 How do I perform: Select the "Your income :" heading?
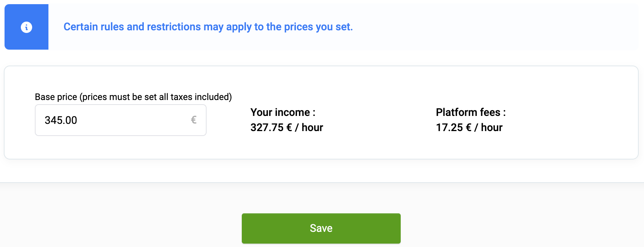click(283, 113)
